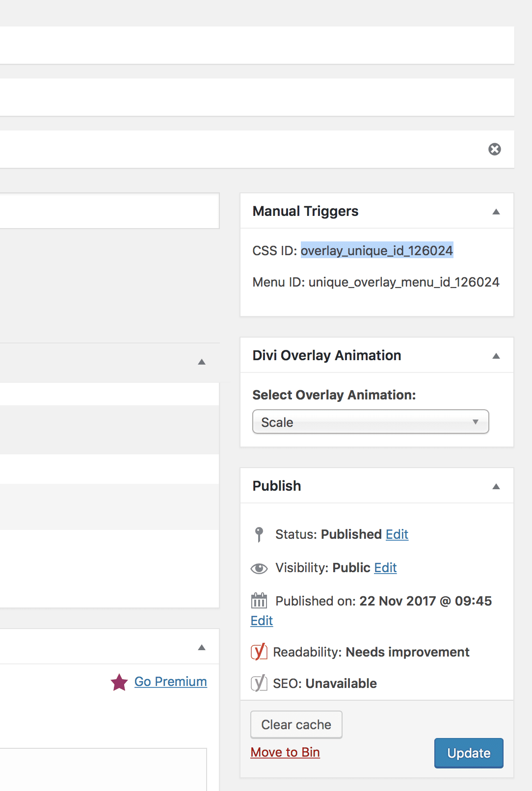Click the Go Premium star icon
The width and height of the screenshot is (532, 791).
point(119,682)
